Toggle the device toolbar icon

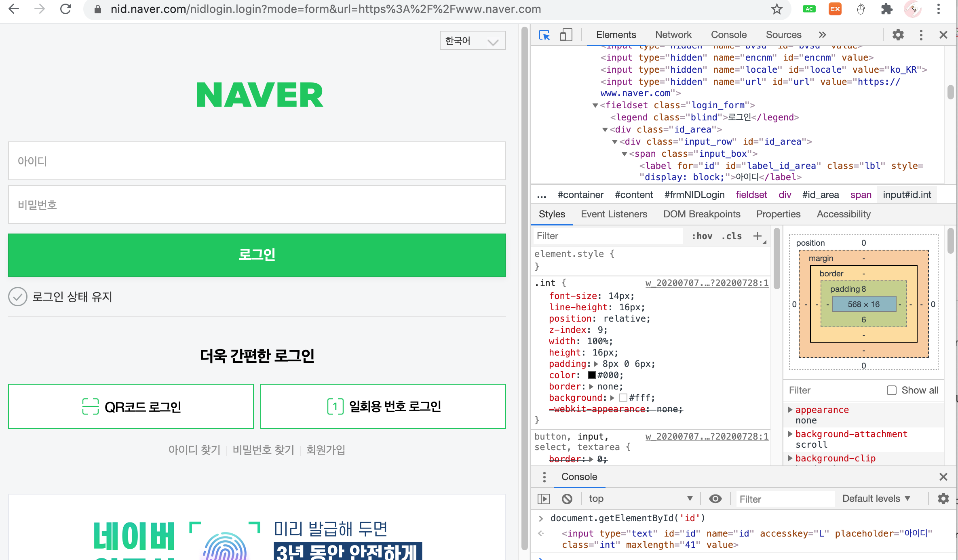[566, 35]
